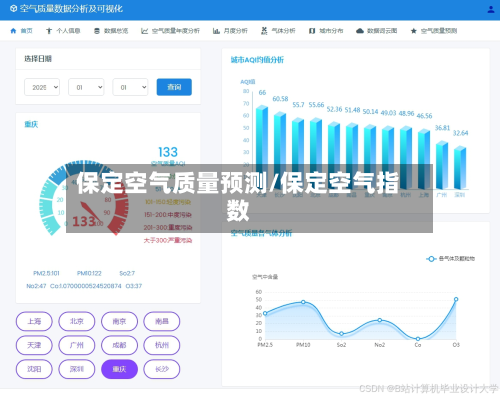Open the month dropdown in 选择日期
This screenshot has height=397, width=500.
(x=86, y=87)
